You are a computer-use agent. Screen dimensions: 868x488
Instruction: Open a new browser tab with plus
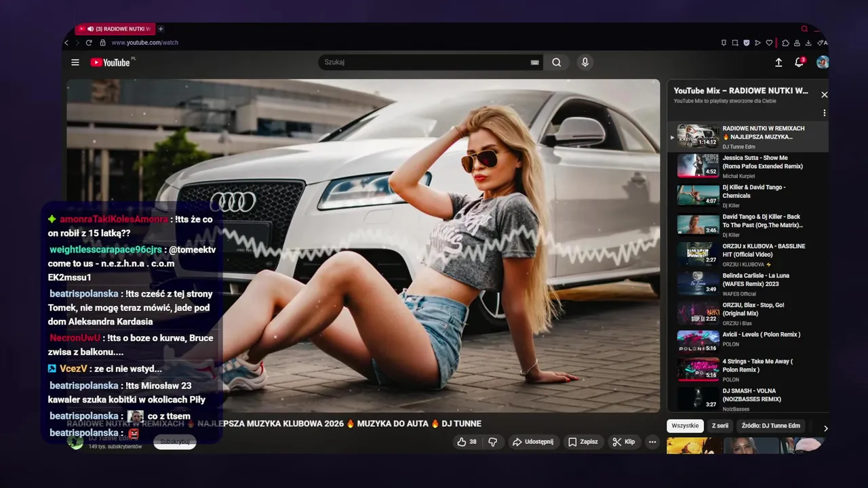click(x=161, y=29)
